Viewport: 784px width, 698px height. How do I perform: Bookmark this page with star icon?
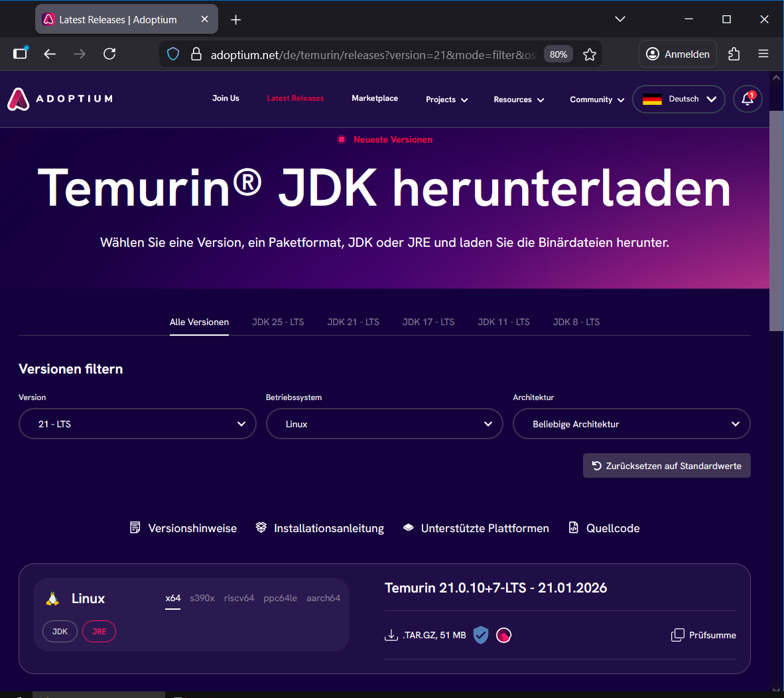click(590, 54)
